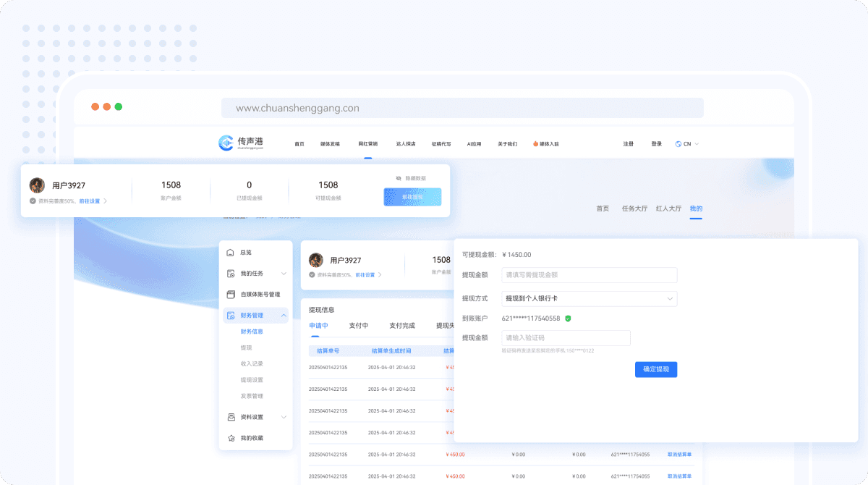Open 任务大厅 in the sub navigation

[634, 208]
